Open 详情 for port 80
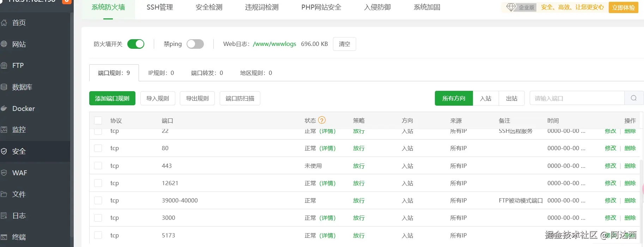Screen dimensions: 644x247 pyautogui.click(x=328, y=148)
